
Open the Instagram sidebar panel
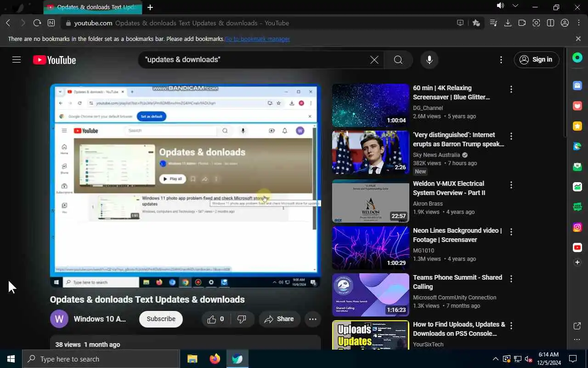(x=577, y=227)
